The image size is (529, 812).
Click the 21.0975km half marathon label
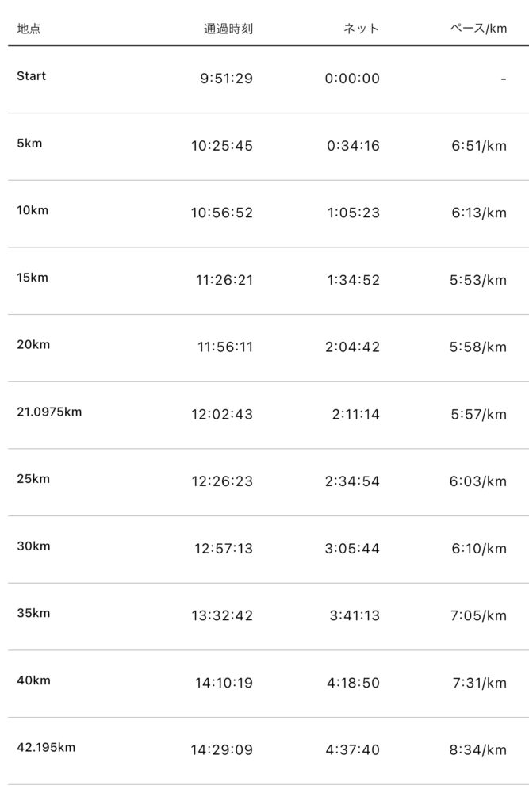[49, 412]
